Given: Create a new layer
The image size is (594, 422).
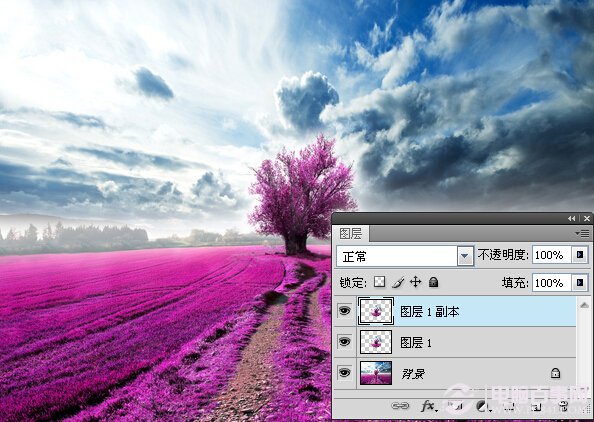Looking at the screenshot, I should [536, 406].
